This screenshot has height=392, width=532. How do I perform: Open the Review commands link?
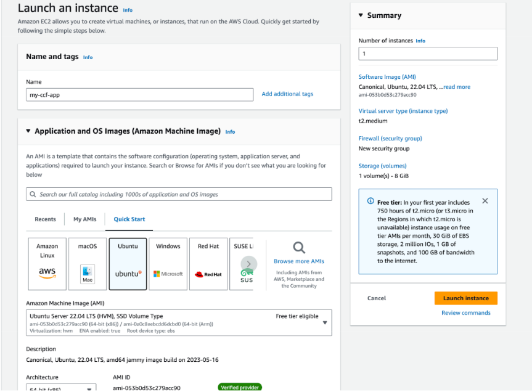(x=466, y=312)
